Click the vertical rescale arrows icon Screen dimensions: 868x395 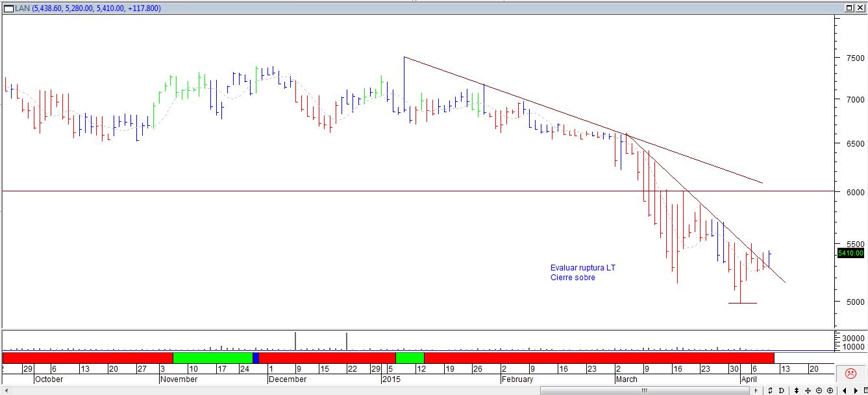tap(797, 390)
